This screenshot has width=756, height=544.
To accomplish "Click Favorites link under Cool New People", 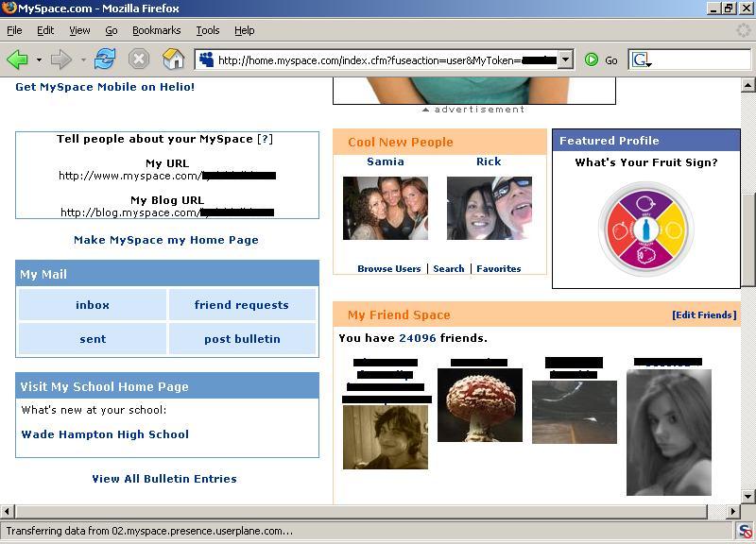I will click(499, 269).
